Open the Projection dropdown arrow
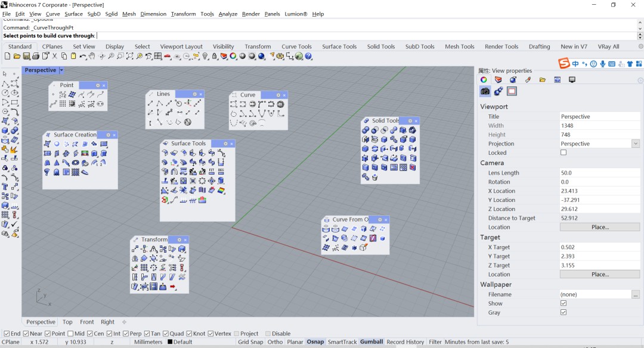Image resolution: width=644 pixels, height=348 pixels. (x=636, y=144)
